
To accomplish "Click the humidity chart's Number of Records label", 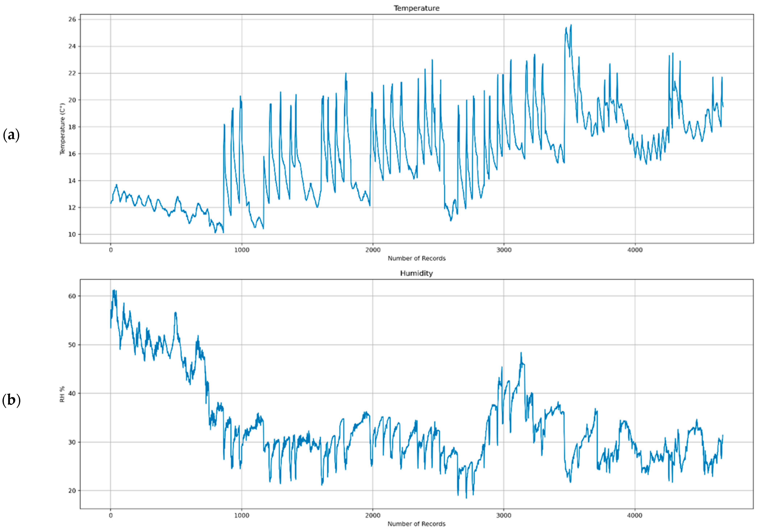I will [x=416, y=524].
